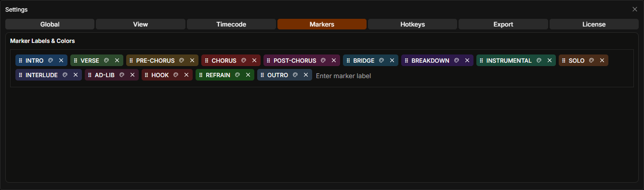Remove the INSTRUMENTAL marker label
The width and height of the screenshot is (644, 190).
coord(550,61)
